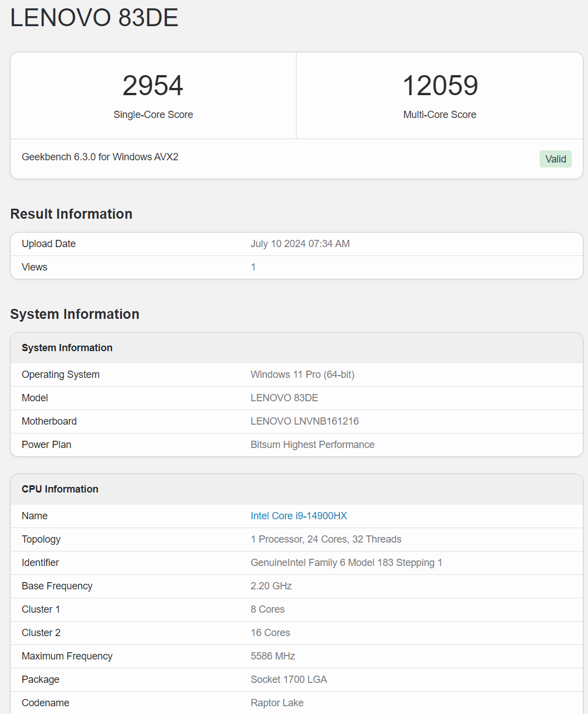Image resolution: width=588 pixels, height=714 pixels.
Task: Click the green Valid badge
Action: coord(556,159)
